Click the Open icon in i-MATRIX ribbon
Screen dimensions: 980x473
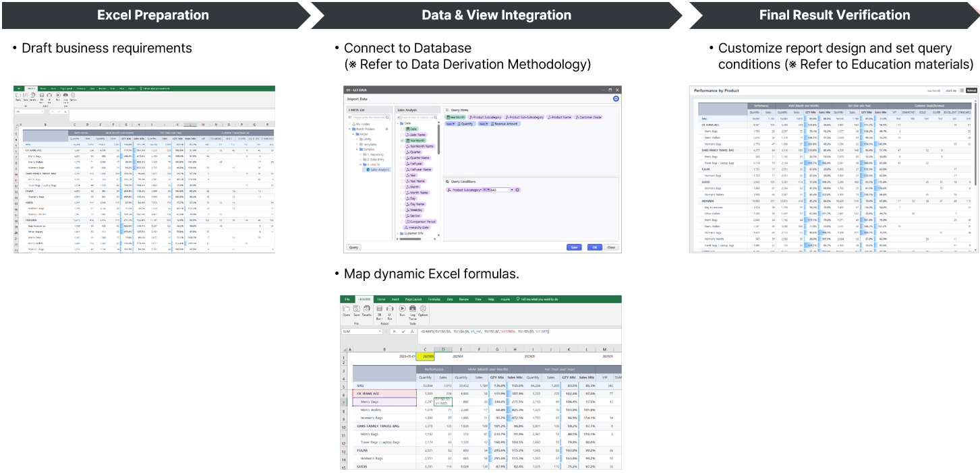pyautogui.click(x=346, y=309)
